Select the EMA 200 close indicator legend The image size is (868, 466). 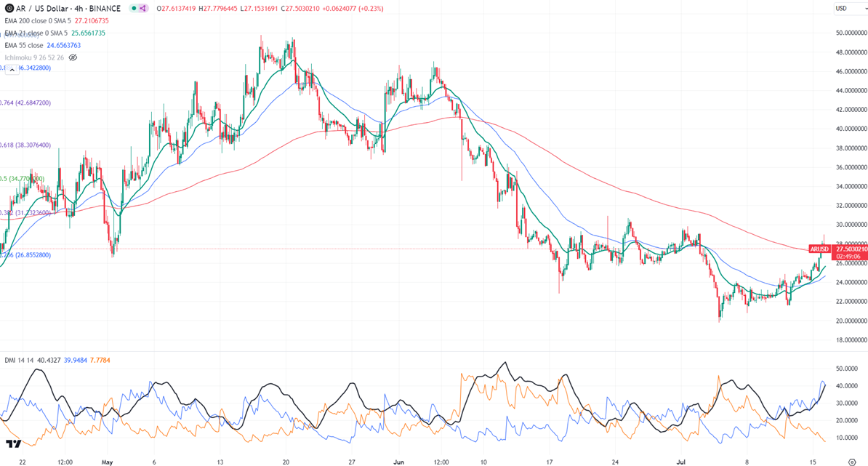(x=57, y=21)
